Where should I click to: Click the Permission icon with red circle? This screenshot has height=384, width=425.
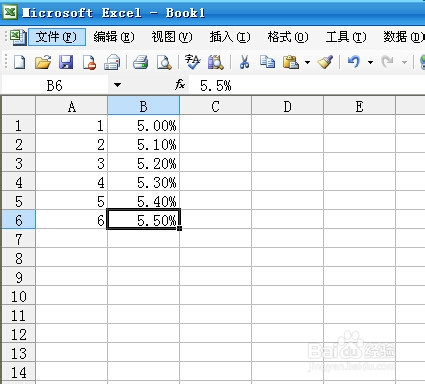click(x=89, y=62)
